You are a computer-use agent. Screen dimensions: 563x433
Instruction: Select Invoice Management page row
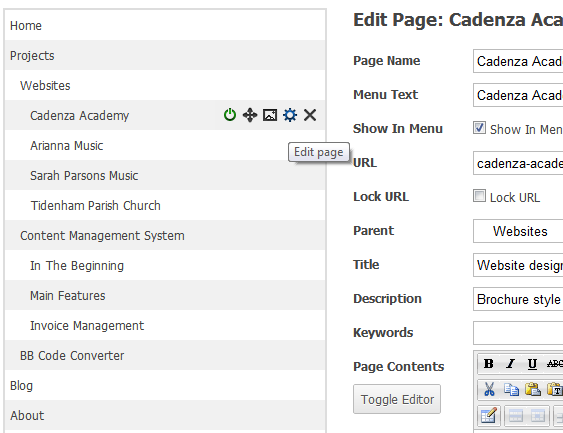(x=165, y=325)
